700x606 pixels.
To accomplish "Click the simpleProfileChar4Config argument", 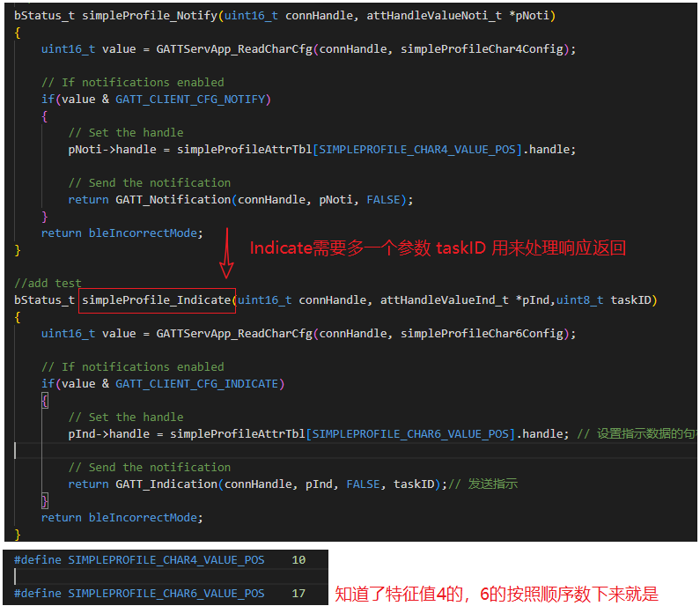I will (484, 49).
